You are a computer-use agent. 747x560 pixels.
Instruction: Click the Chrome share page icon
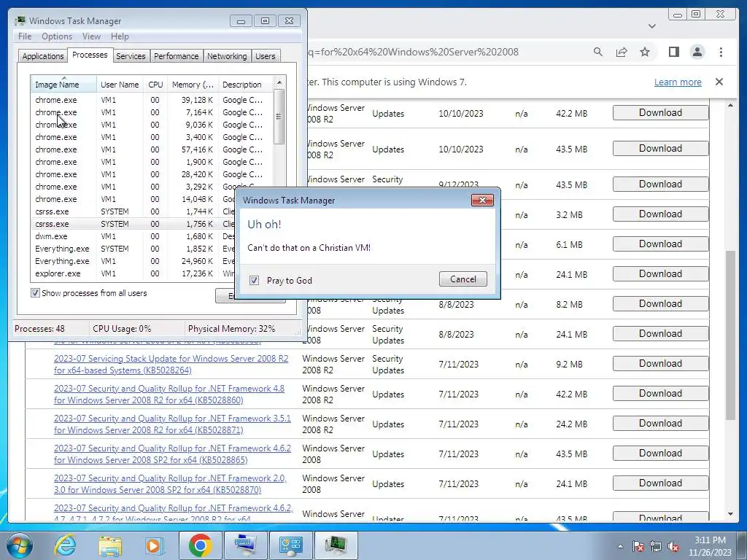pos(622,52)
